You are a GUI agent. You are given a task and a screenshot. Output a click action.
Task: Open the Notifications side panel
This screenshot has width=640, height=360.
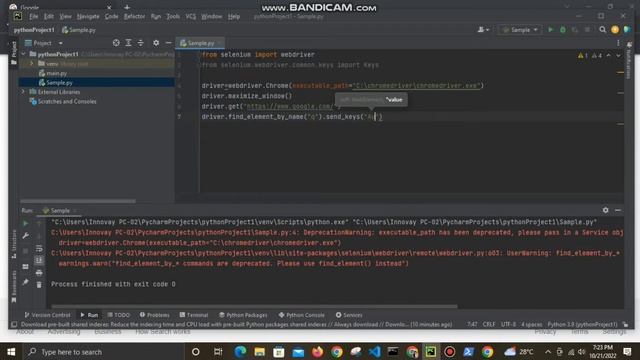pos(629,60)
